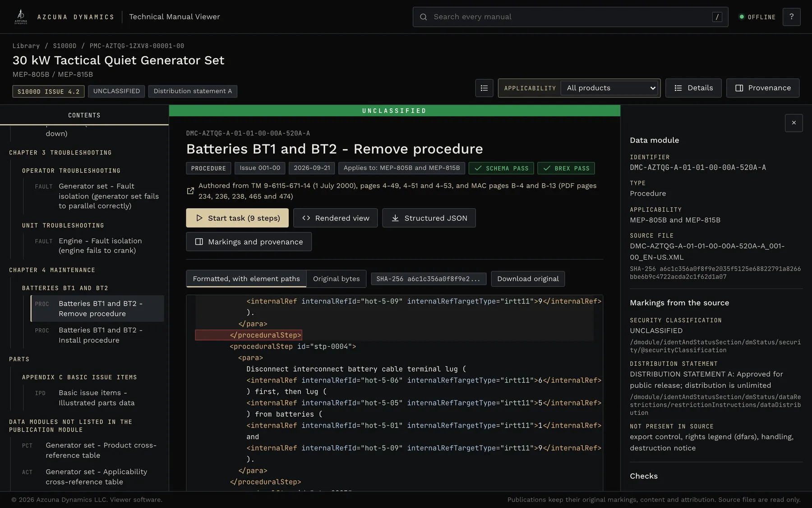Click the proceduralStep stp-0004 code line
Screen dimensions: 812x508
coord(293,346)
